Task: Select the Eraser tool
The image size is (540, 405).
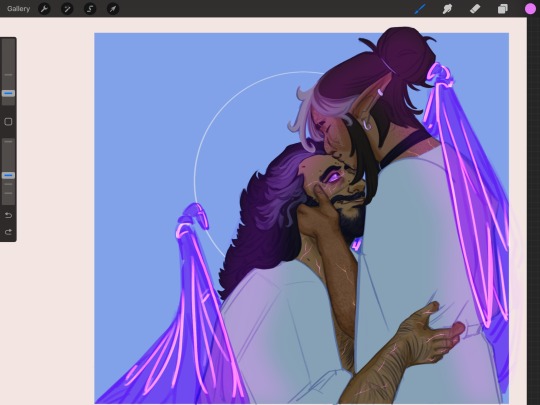Action: tap(475, 9)
